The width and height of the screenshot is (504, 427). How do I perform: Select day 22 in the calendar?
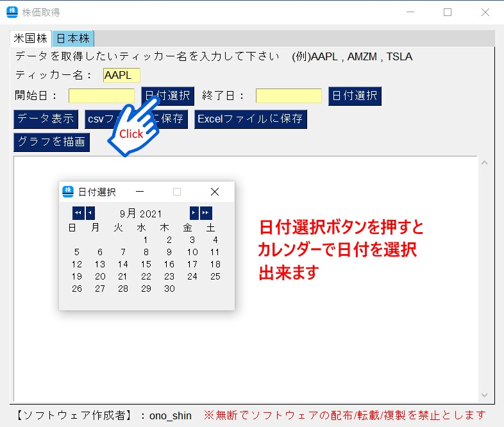[x=146, y=276]
